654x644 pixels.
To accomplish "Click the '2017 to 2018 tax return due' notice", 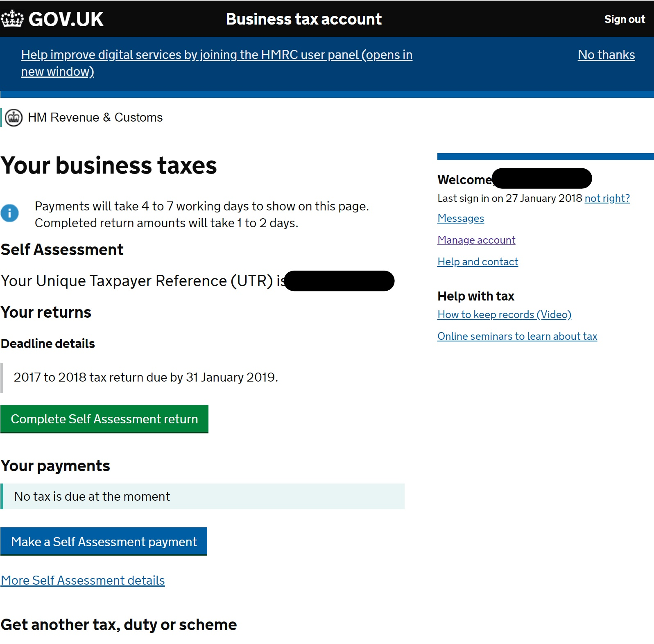I will 146,377.
